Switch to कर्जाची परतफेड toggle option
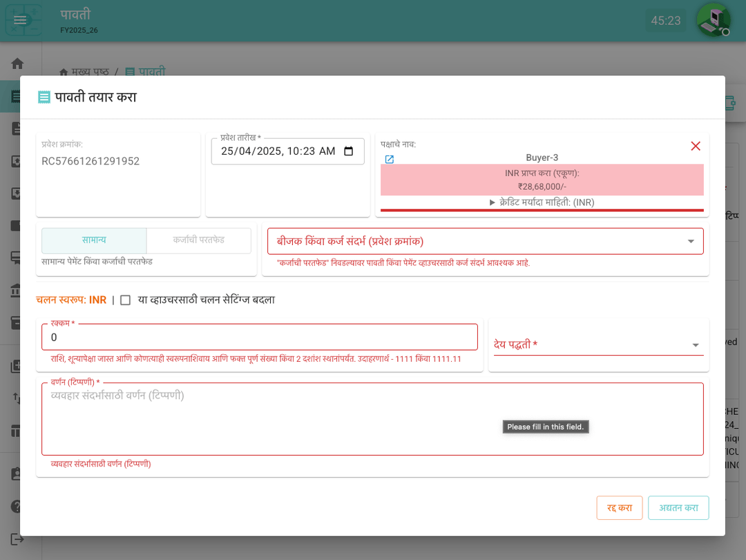This screenshot has height=560, width=746. coord(198,240)
